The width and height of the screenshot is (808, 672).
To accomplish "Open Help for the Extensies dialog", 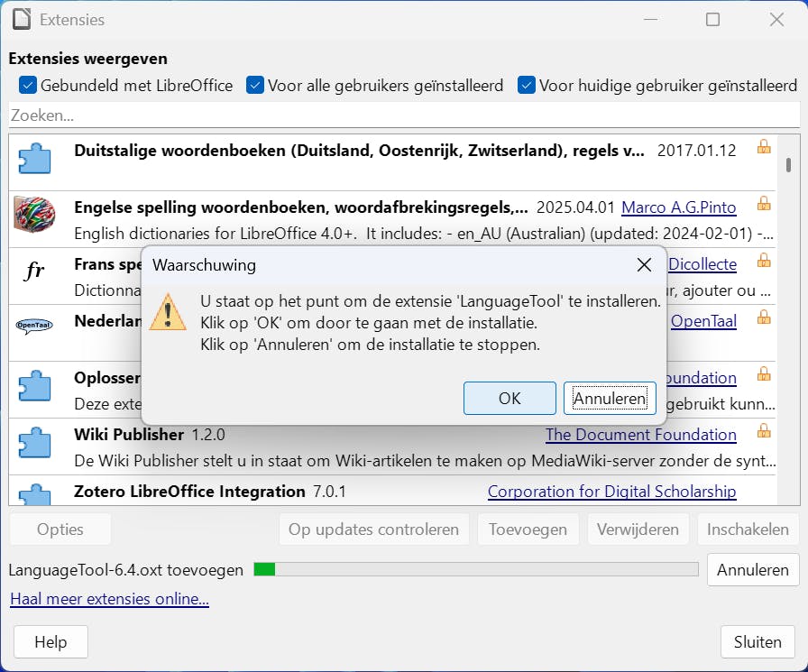I will tap(50, 641).
